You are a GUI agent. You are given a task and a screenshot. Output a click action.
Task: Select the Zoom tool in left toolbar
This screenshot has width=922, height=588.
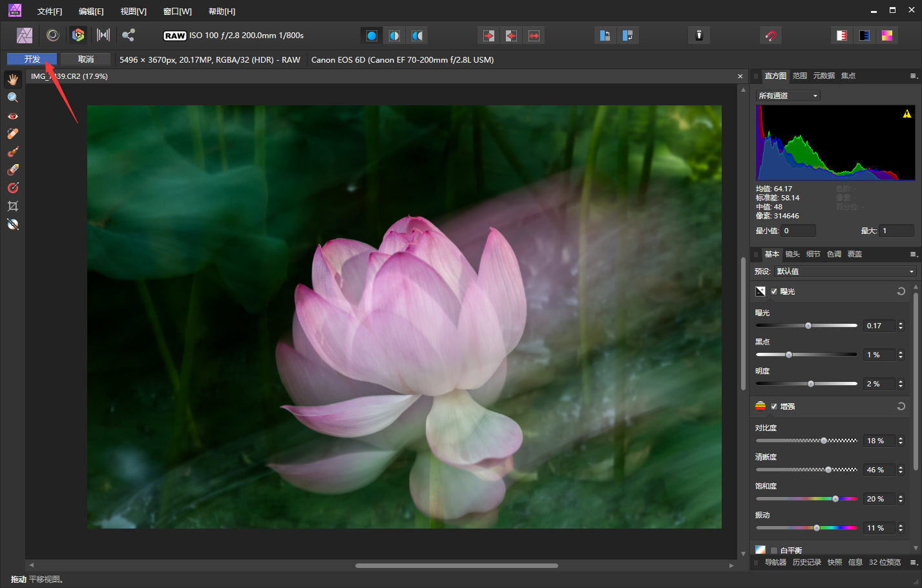(13, 98)
